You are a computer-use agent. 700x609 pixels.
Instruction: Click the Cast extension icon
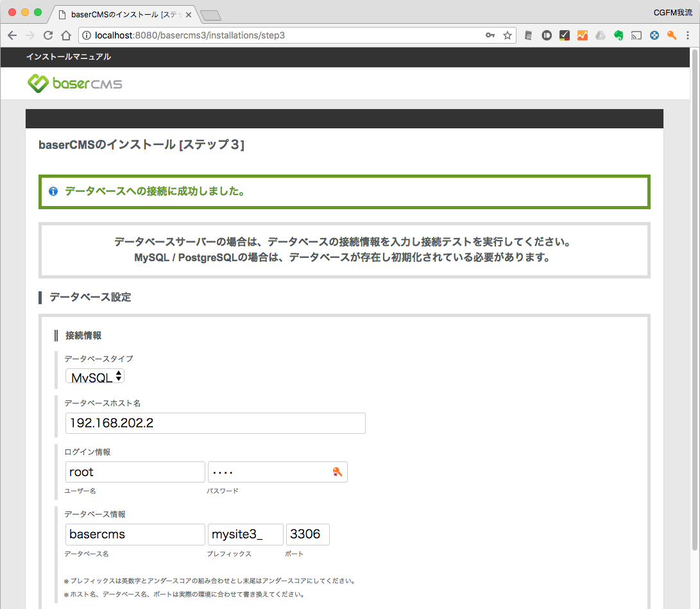(636, 35)
